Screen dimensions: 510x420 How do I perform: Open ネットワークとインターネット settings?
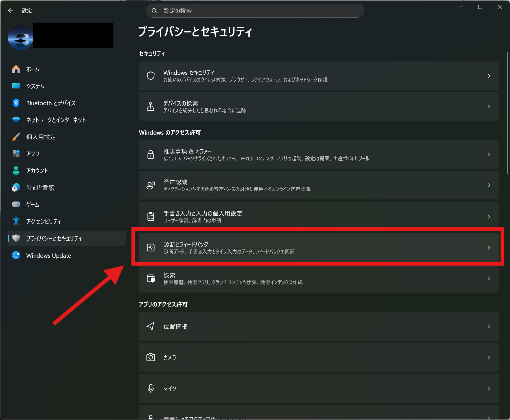67,120
